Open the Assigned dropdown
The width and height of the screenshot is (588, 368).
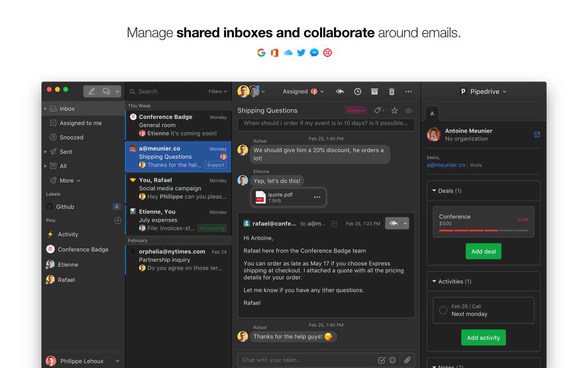[303, 92]
